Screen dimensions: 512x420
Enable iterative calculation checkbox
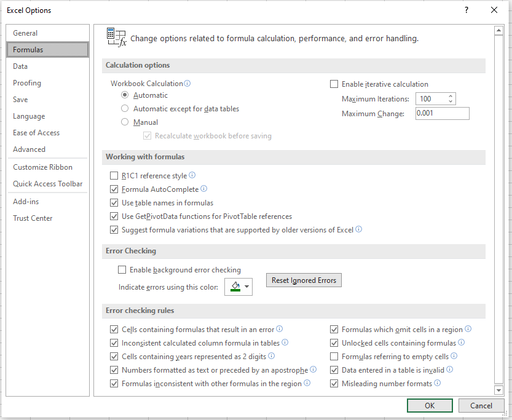click(334, 84)
